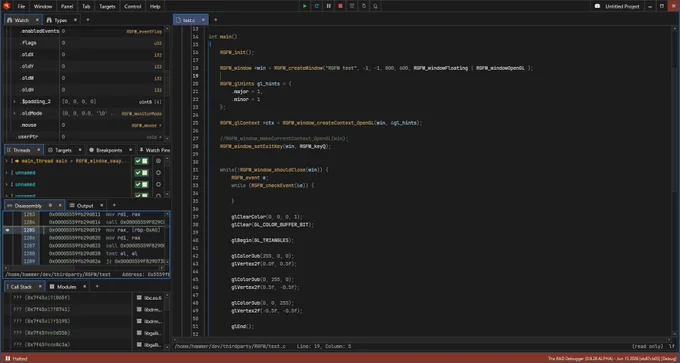This screenshot has width=680, height=363.
Task: Switch to the Modules tab
Action: (67, 287)
